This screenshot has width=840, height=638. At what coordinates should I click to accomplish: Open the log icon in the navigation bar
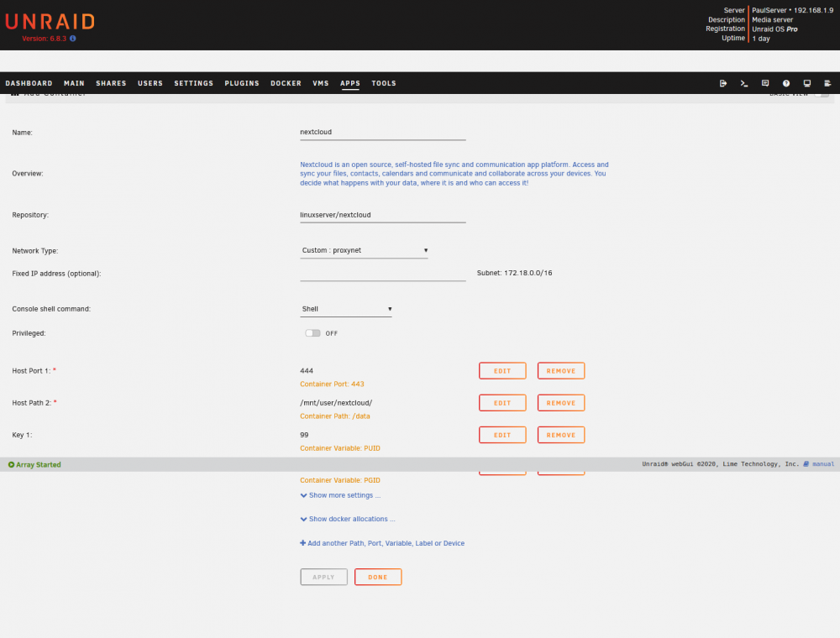coord(827,83)
